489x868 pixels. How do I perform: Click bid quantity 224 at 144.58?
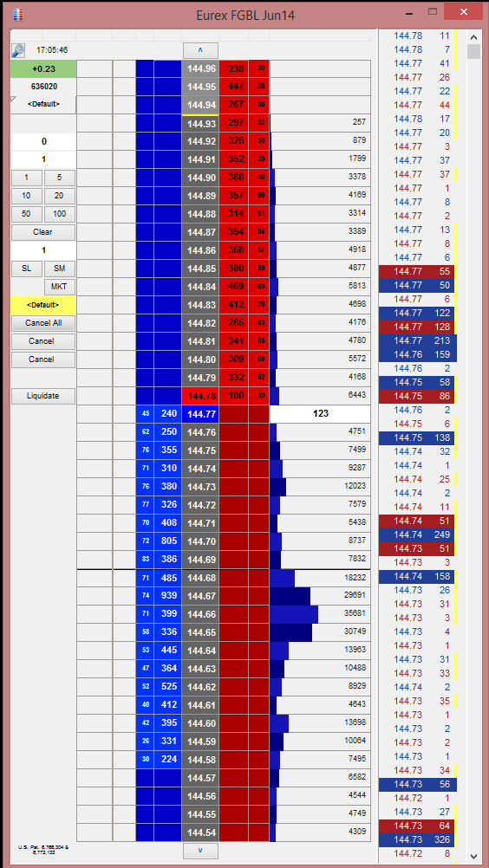[x=168, y=760]
